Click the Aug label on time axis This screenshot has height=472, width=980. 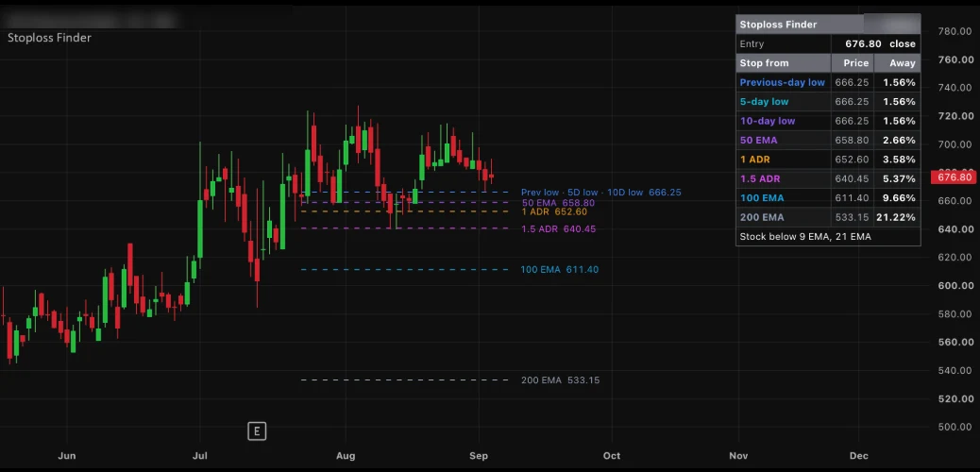345,456
